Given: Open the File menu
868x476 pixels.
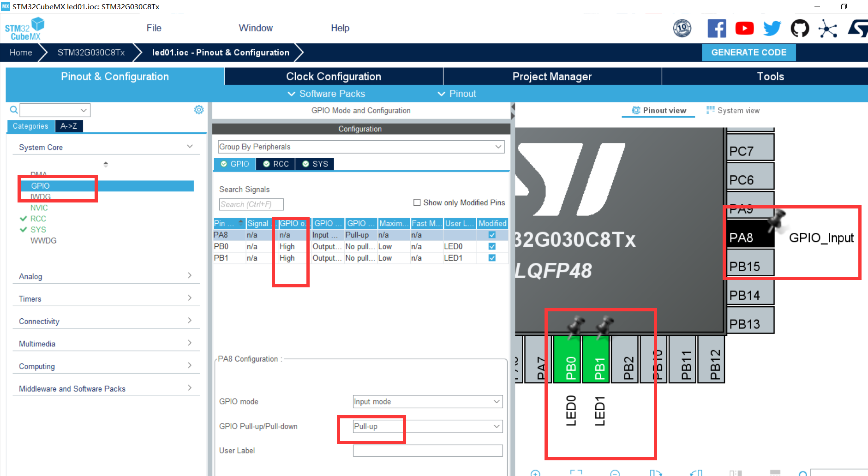Looking at the screenshot, I should click(154, 28).
